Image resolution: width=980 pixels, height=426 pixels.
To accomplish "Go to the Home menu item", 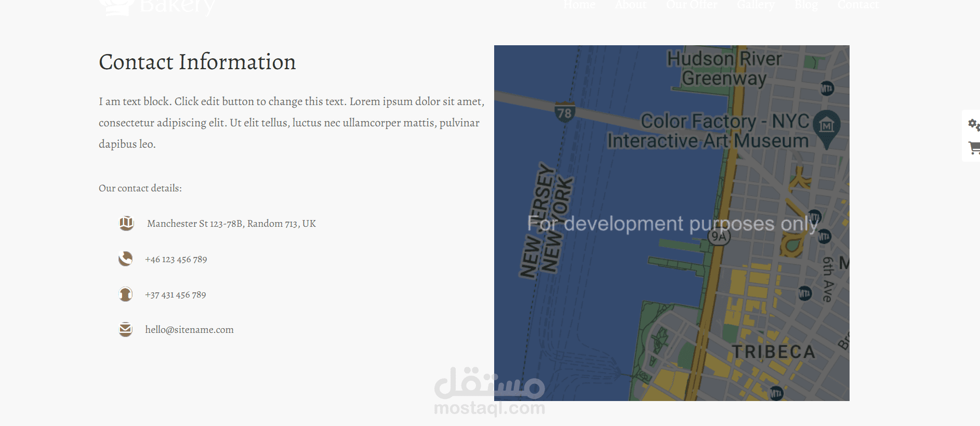I will 579,5.
